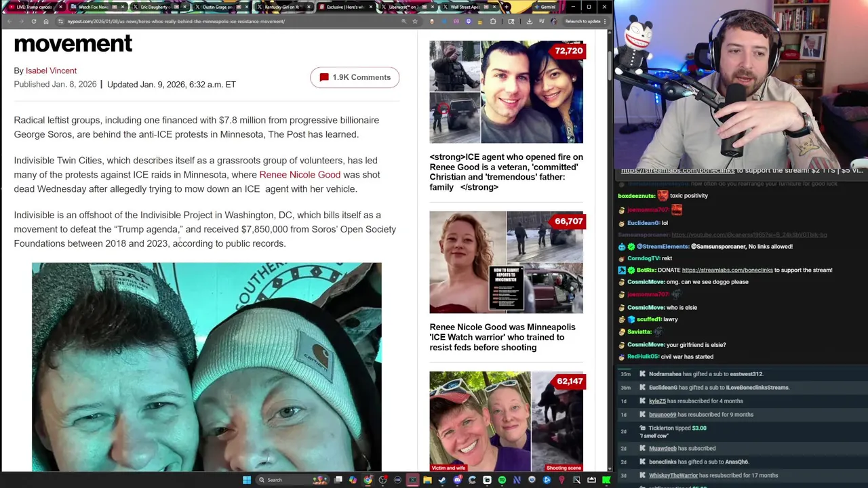Open thumbnail with 62,147 badge
Screen dimensions: 868x488
tap(506, 422)
